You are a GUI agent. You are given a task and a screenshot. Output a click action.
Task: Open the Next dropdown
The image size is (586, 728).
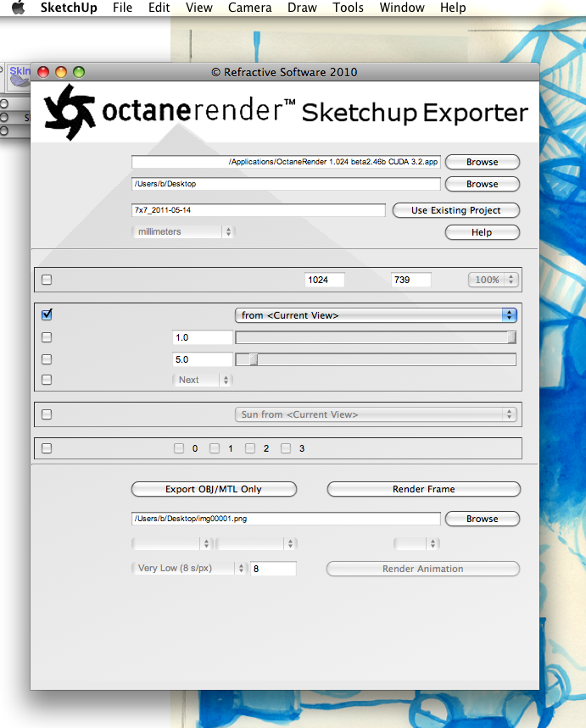point(202,380)
